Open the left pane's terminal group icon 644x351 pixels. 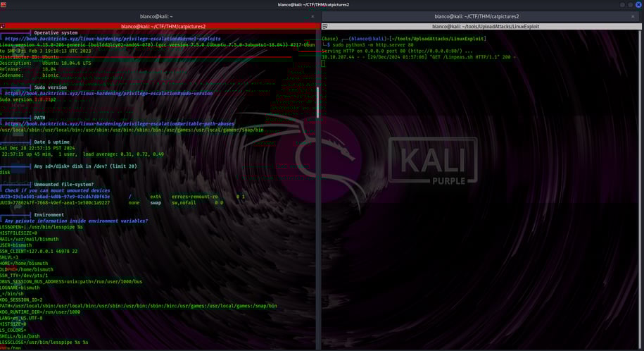coord(3,26)
